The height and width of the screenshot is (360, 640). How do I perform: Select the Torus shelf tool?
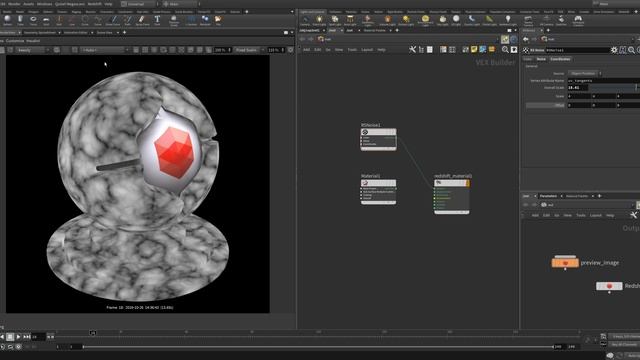tap(33, 19)
